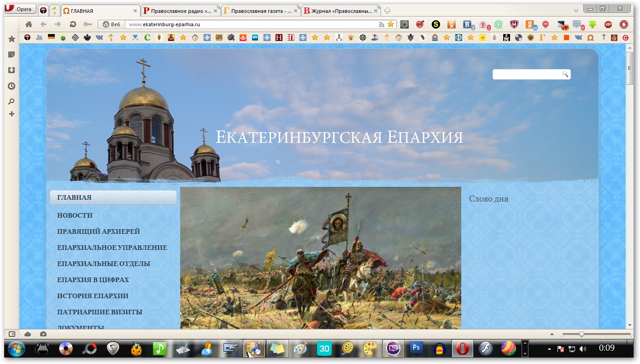Viewport: 640px width, 364px height.
Task: Open the sidebar Search magnifier panel
Action: pyautogui.click(x=12, y=101)
